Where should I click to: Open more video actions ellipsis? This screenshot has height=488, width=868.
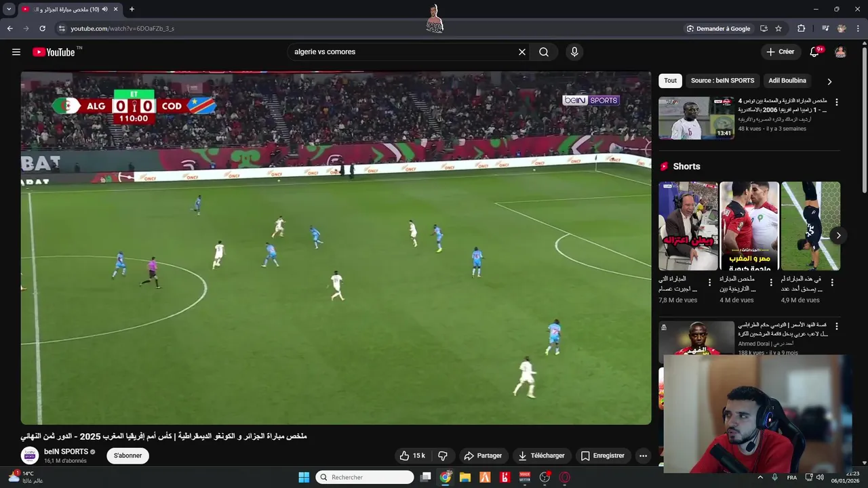click(643, 455)
